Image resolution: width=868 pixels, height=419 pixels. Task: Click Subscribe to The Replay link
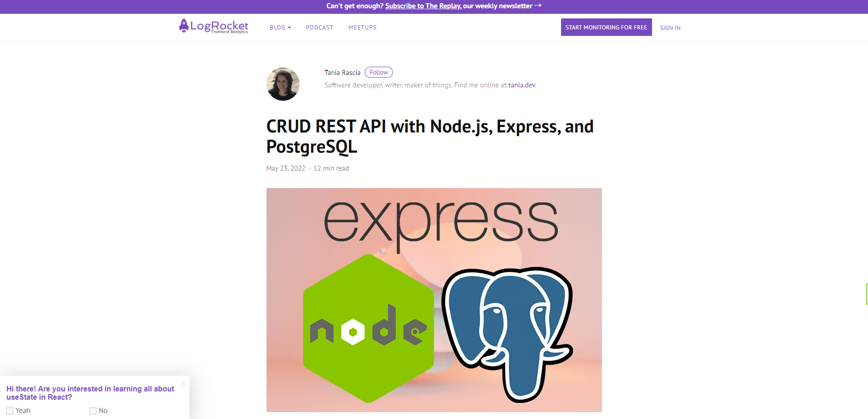[423, 6]
